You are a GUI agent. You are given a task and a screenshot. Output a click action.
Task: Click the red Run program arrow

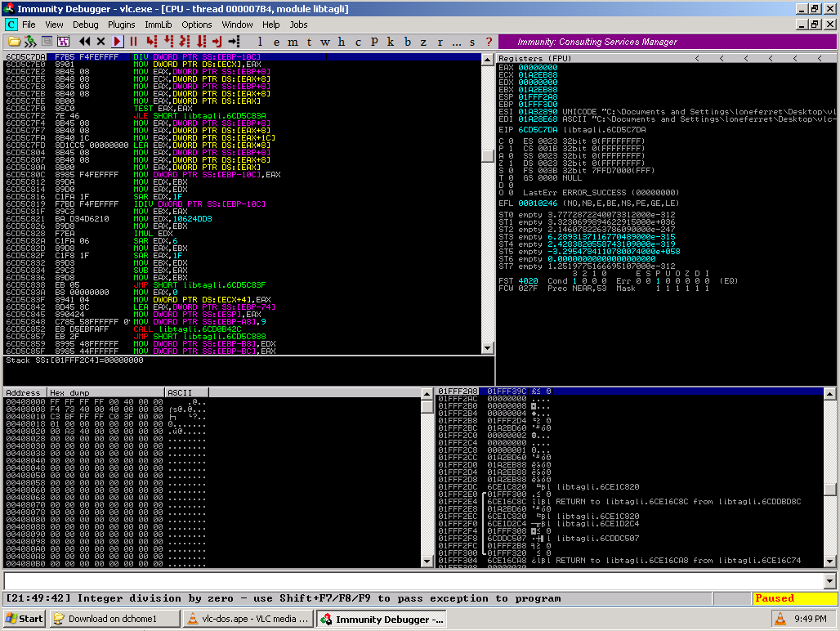tap(118, 42)
